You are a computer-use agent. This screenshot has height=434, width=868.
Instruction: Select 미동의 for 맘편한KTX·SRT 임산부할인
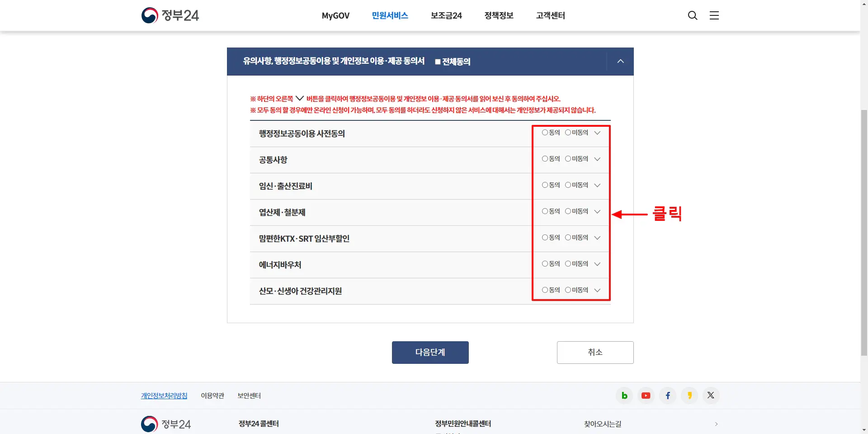point(568,238)
